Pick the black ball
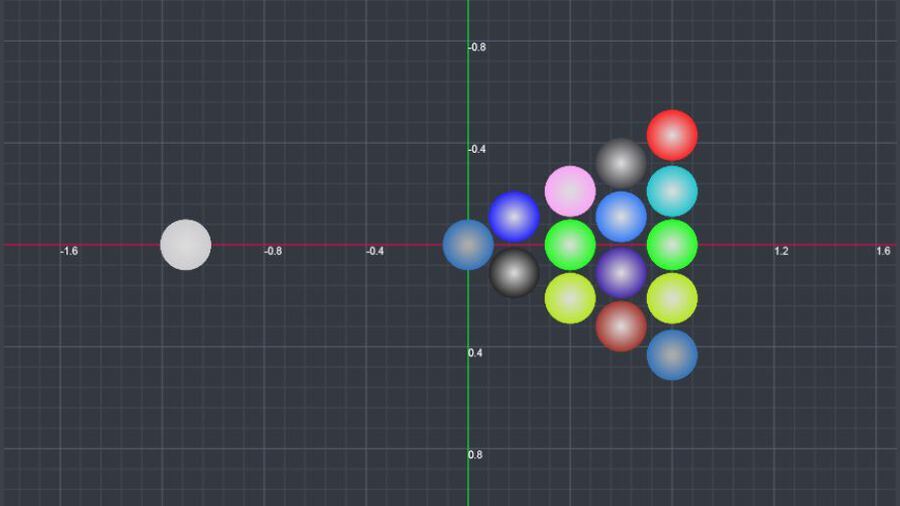 tap(514, 273)
